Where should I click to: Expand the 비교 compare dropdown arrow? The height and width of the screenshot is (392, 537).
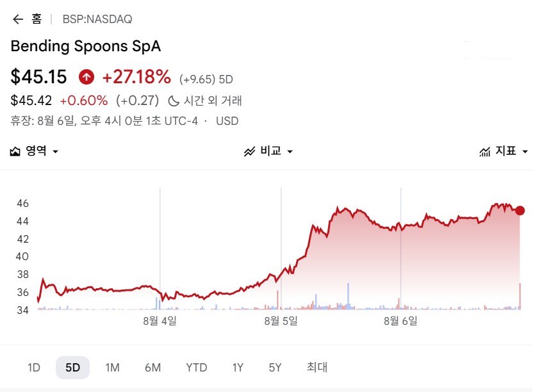(290, 152)
